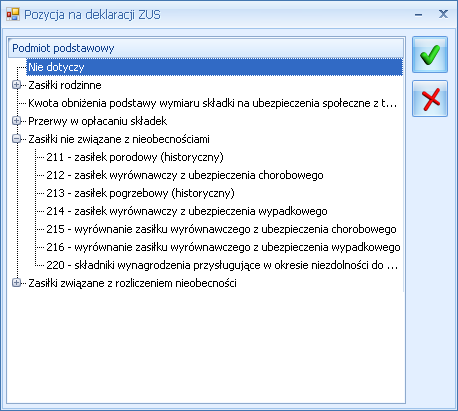Close the Pozycja na deklaracji ZUS window

coord(443,14)
